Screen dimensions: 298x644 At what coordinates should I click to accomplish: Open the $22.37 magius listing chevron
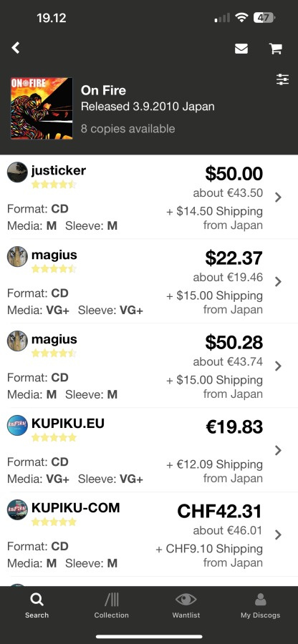click(x=278, y=282)
